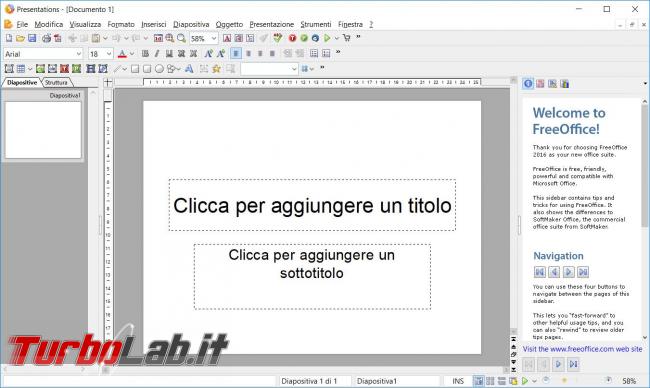Select the rounded rectangle shape tool
This screenshot has width=650, height=388.
(x=147, y=69)
